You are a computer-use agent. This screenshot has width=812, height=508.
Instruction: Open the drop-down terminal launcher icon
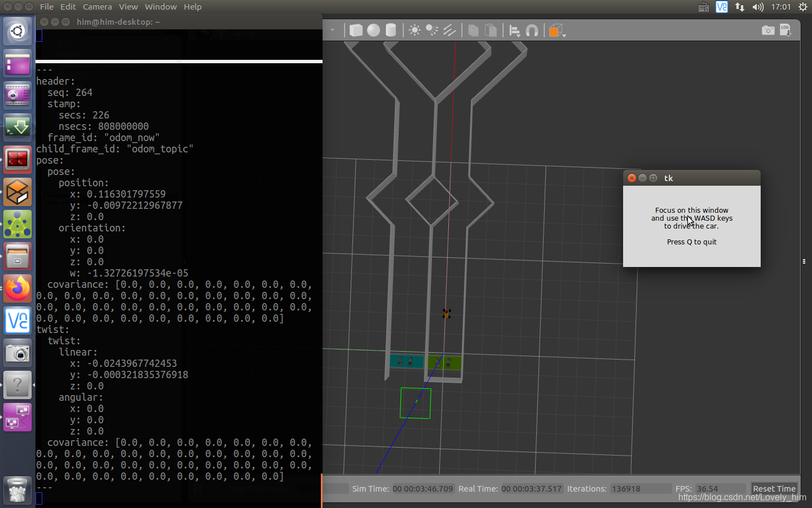(17, 128)
